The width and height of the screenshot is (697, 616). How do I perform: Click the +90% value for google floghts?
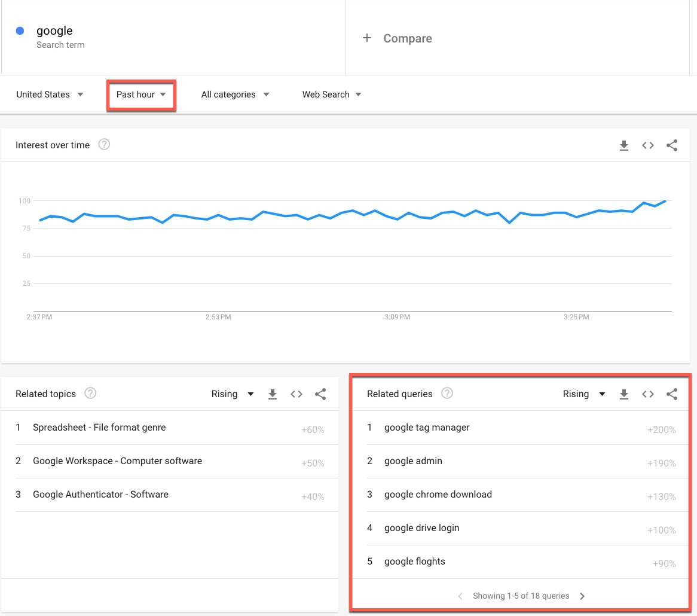[664, 563]
